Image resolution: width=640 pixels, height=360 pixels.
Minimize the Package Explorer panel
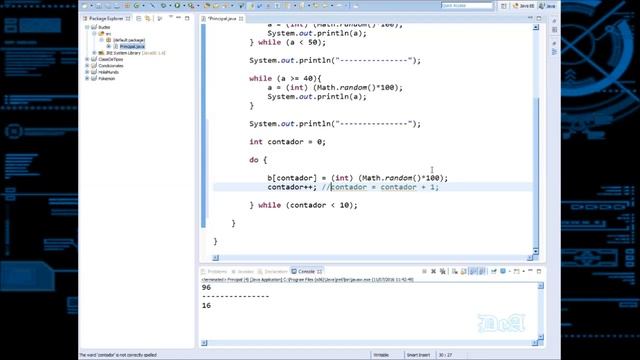coord(178,18)
